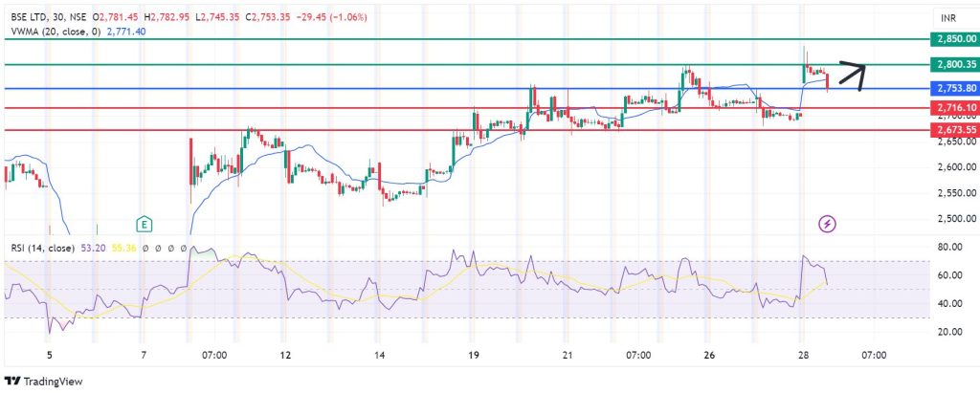
Task: Select the RSI (14, close) indicator legend
Action: (42, 248)
